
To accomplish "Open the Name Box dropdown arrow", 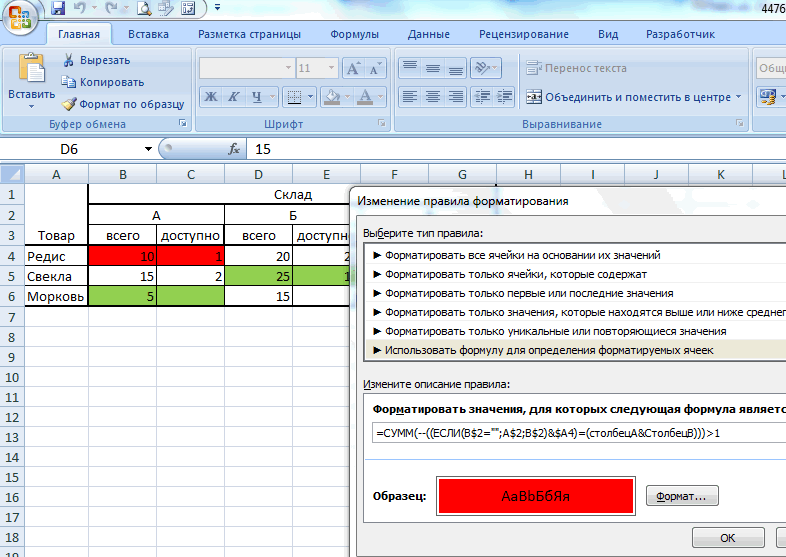I will [x=148, y=149].
